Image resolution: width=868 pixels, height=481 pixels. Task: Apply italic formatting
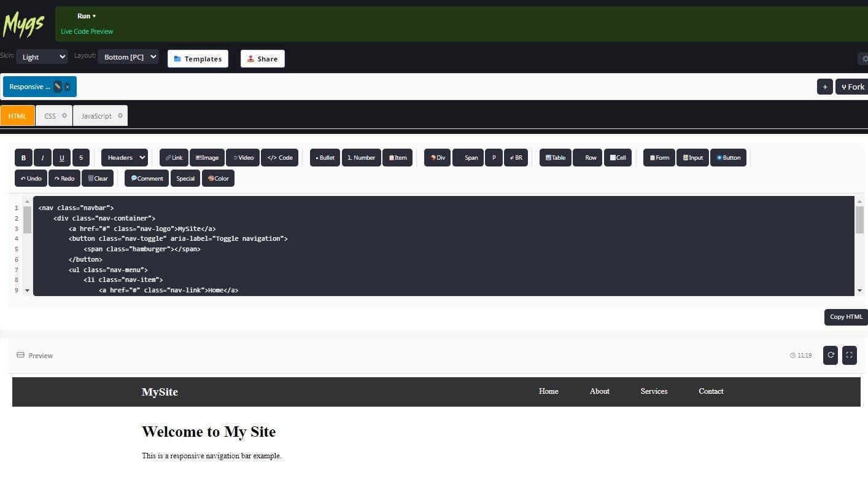pyautogui.click(x=42, y=158)
